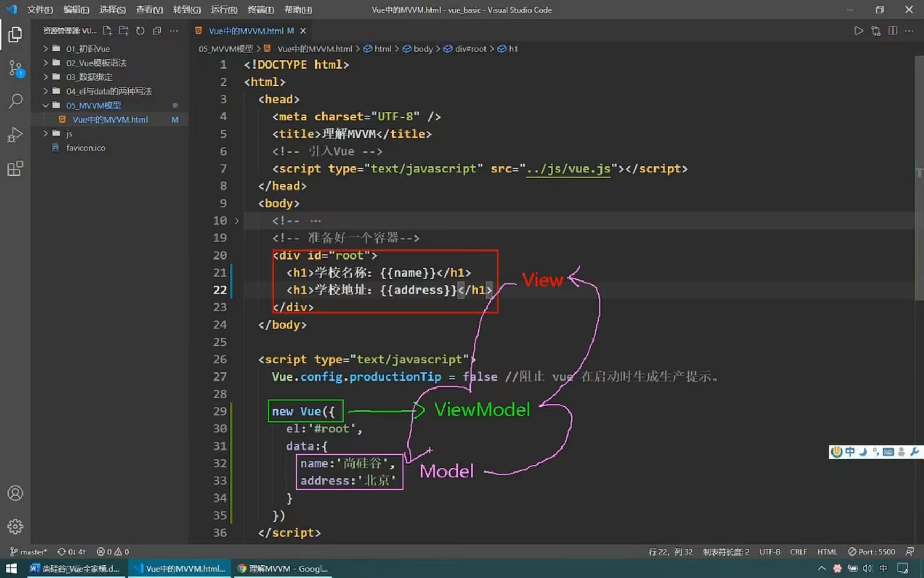Collapse the 05_MVVM模型 folder
Image resolution: width=924 pixels, height=578 pixels.
[x=110, y=105]
